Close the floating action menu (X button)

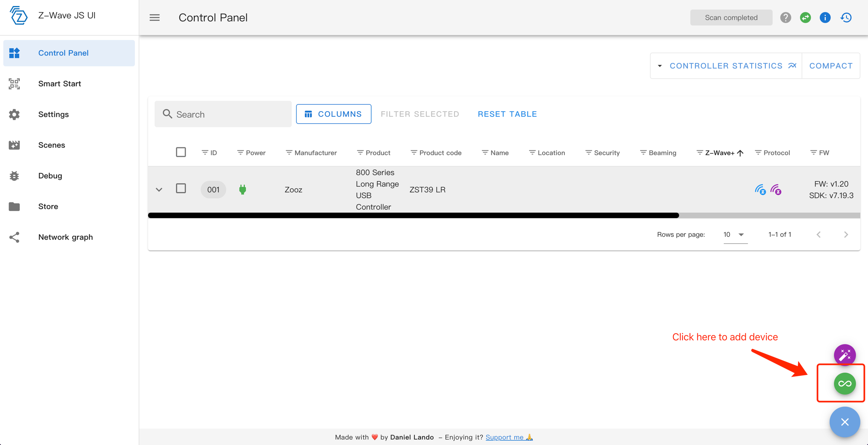pos(845,422)
